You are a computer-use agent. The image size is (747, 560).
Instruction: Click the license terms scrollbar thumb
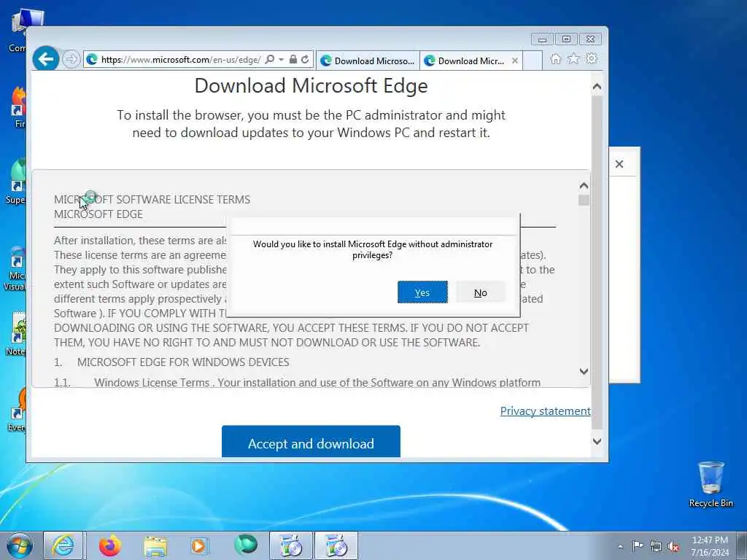[584, 200]
